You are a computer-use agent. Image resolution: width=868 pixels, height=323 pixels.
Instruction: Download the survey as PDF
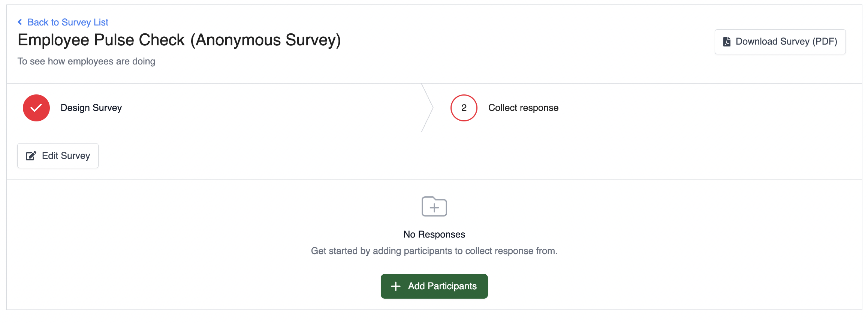coord(780,42)
